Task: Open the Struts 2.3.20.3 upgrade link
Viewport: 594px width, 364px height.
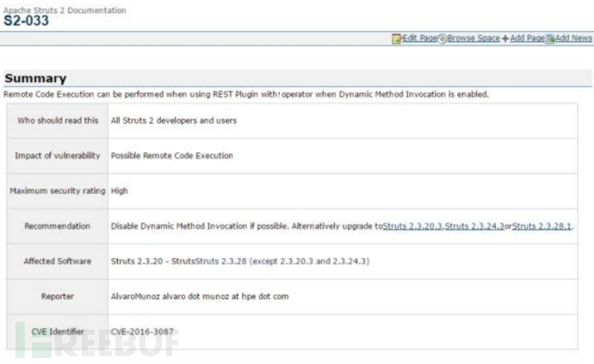Action: [412, 226]
